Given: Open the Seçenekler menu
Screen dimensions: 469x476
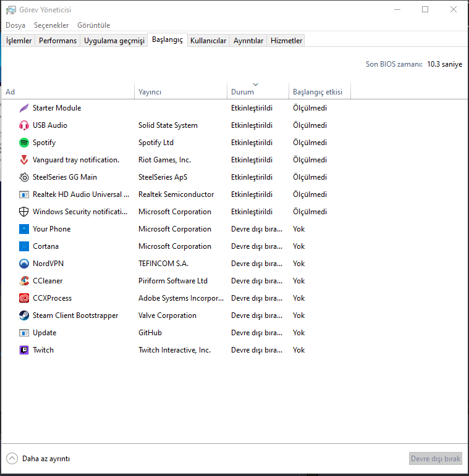Looking at the screenshot, I should pyautogui.click(x=51, y=25).
